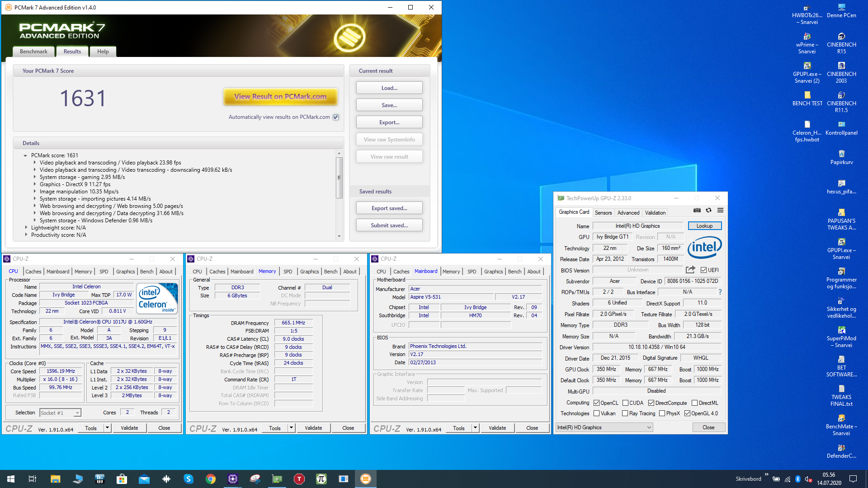
Task: Open GPU-Z Sensors tab
Action: tap(603, 213)
